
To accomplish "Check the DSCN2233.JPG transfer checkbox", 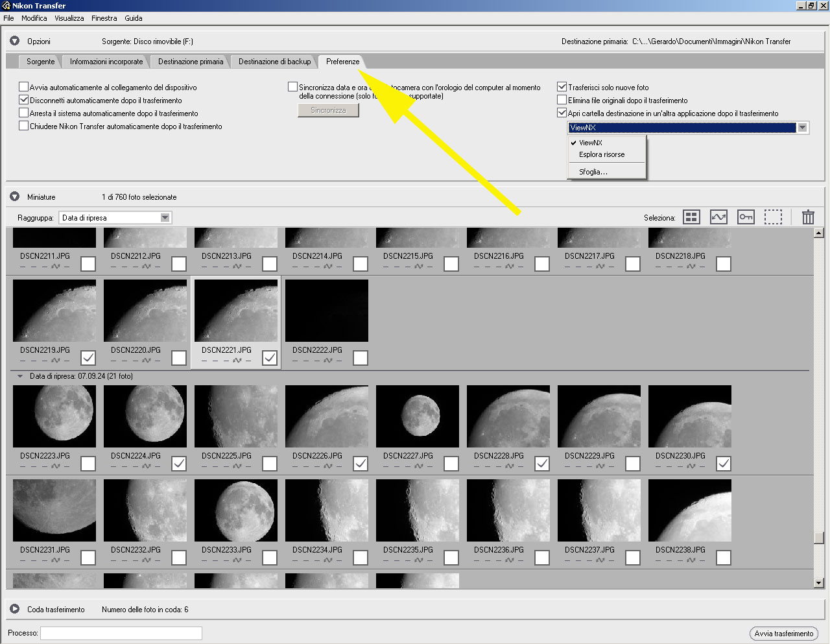I will [270, 558].
